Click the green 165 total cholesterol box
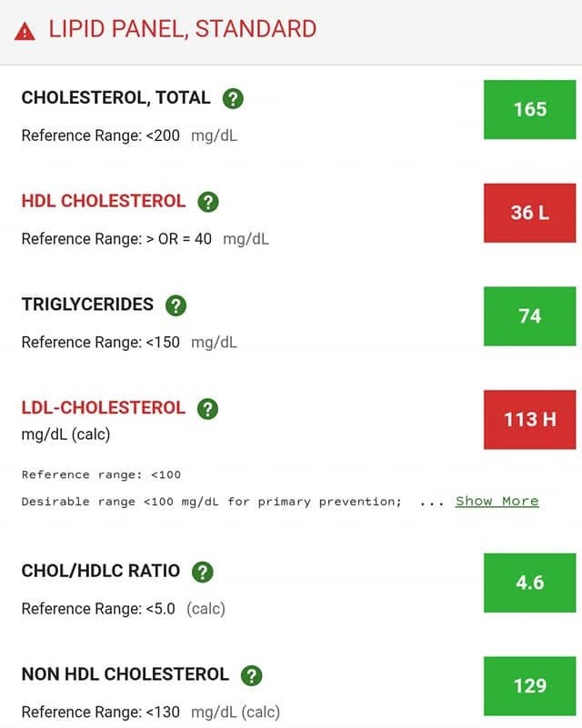This screenshot has width=582, height=728. (x=530, y=109)
